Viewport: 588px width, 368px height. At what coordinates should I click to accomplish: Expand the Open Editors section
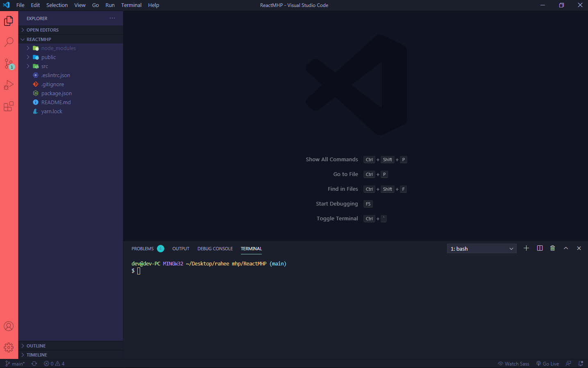coord(70,30)
